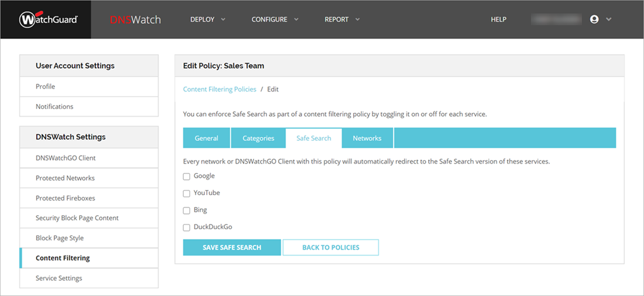Click the DNSWatch product logo
The image size is (644, 296).
(x=135, y=20)
